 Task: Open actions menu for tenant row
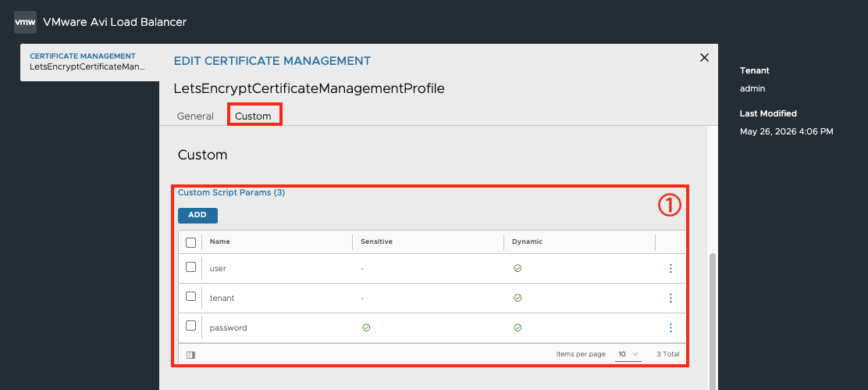671,298
